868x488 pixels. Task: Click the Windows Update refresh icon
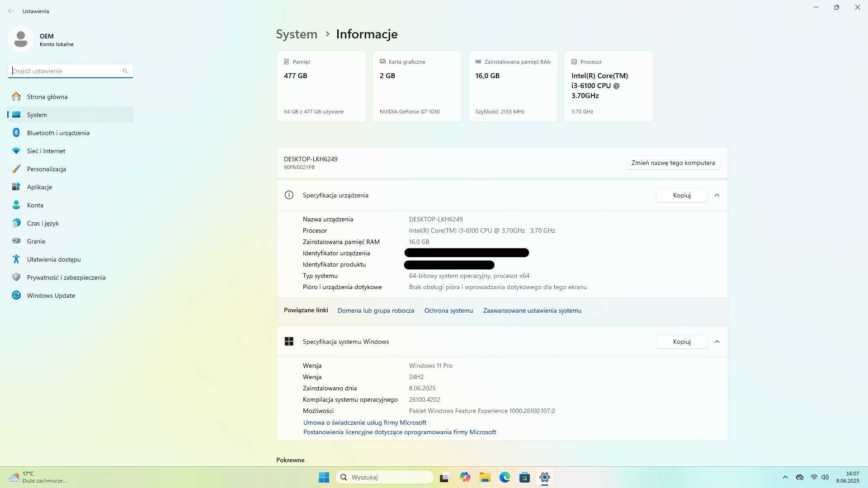[x=16, y=295]
